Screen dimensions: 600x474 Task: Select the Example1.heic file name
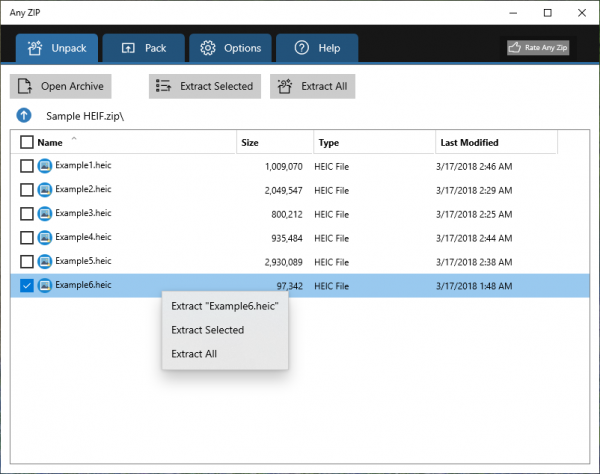(x=83, y=165)
